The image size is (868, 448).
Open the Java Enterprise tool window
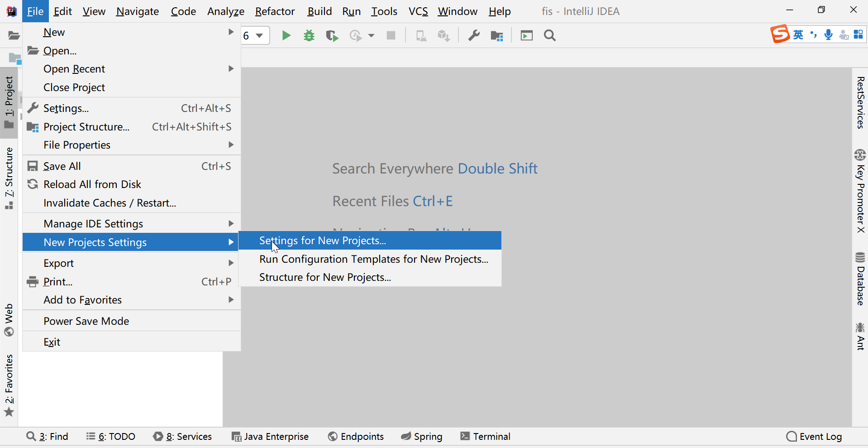[x=270, y=436]
